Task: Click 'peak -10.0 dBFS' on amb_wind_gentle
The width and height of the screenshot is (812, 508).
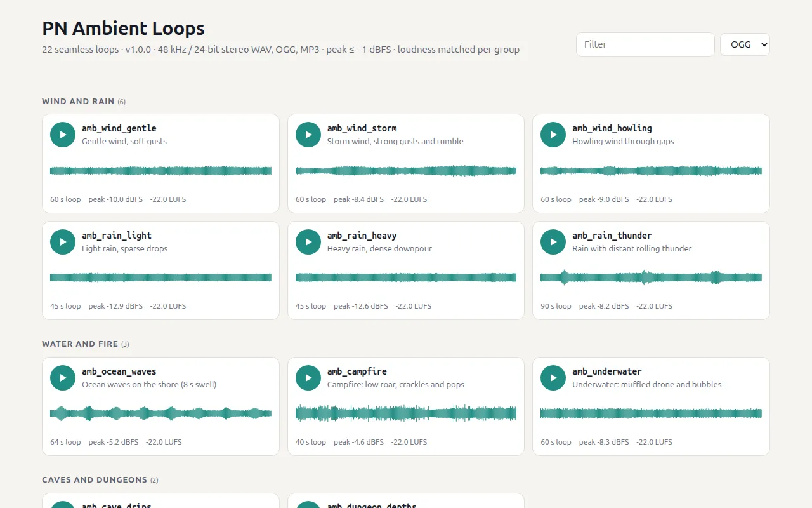Action: click(x=115, y=199)
